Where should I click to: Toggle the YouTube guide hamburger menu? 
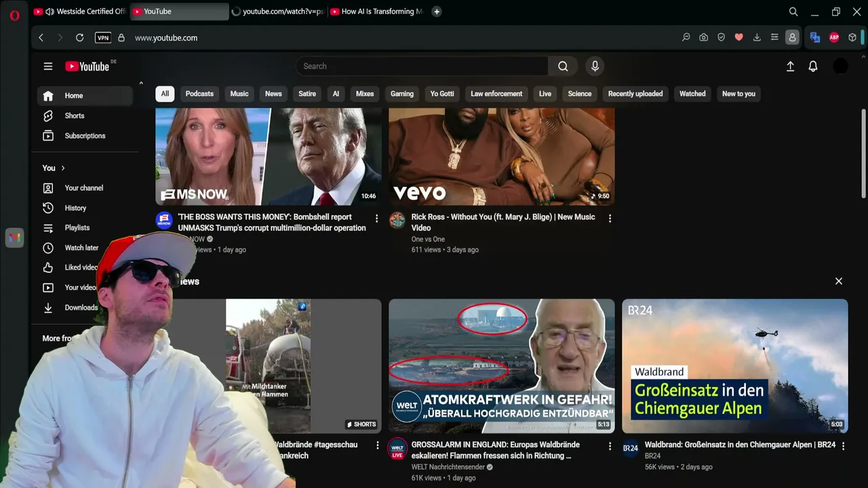coord(48,66)
